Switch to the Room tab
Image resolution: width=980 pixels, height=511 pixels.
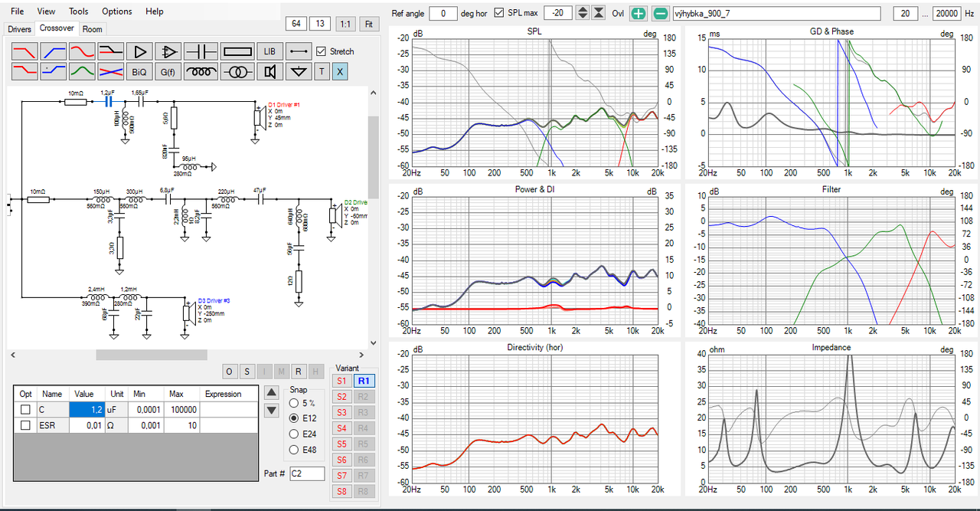point(93,29)
